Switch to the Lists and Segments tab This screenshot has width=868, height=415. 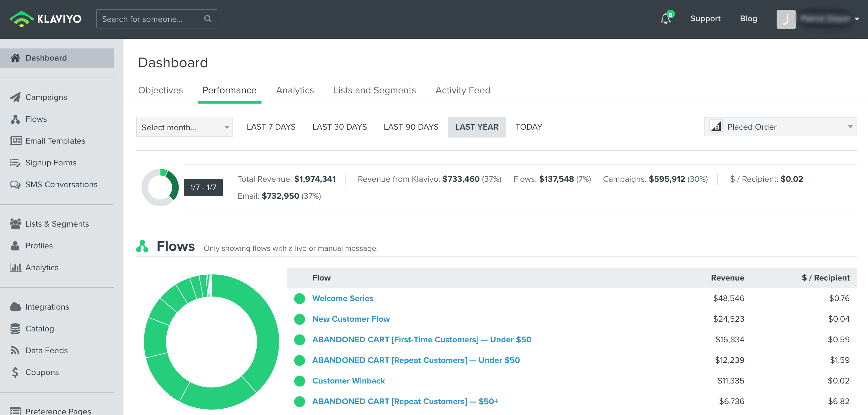(375, 90)
